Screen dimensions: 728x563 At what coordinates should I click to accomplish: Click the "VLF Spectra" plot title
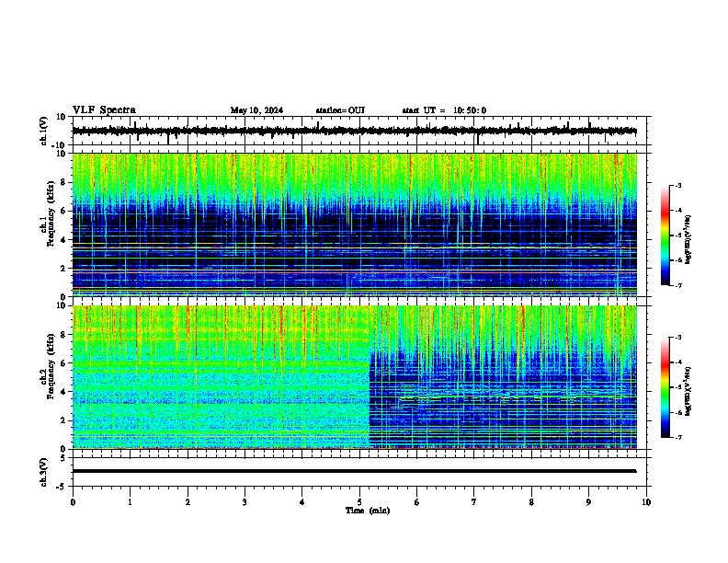pyautogui.click(x=104, y=110)
